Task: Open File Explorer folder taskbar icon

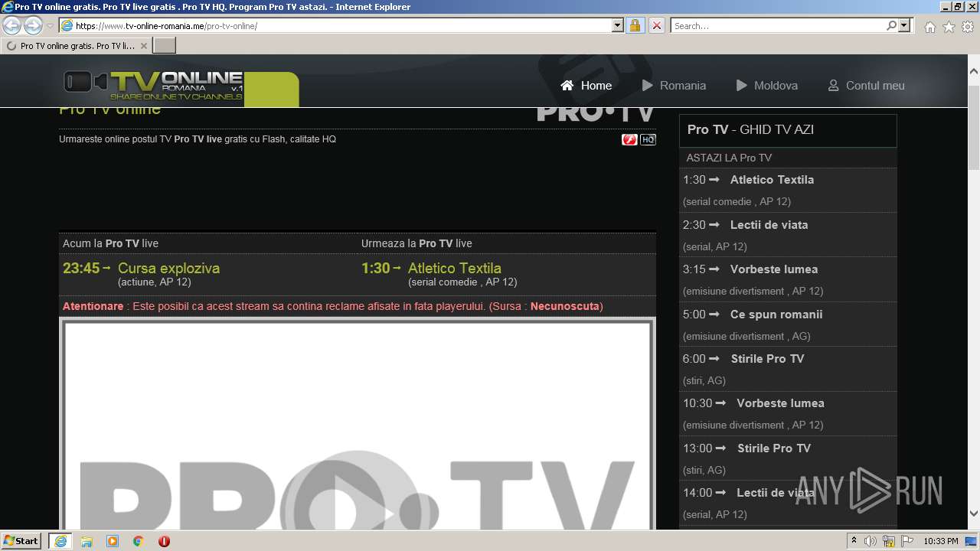Action: 87,541
